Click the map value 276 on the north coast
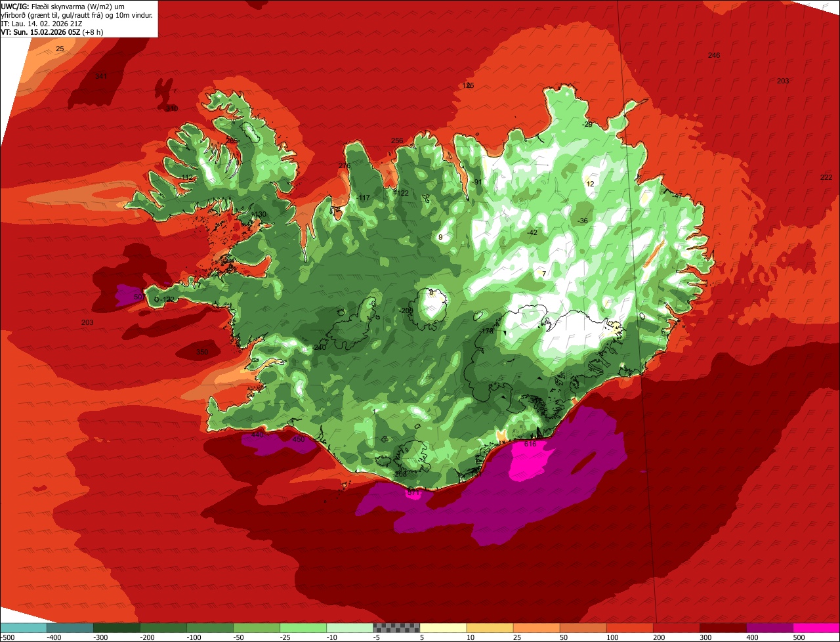The height and width of the screenshot is (642, 840). pos(345,165)
